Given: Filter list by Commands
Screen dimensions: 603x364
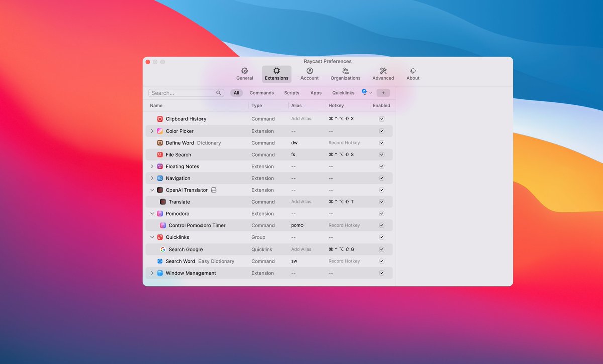Looking at the screenshot, I should [x=262, y=93].
